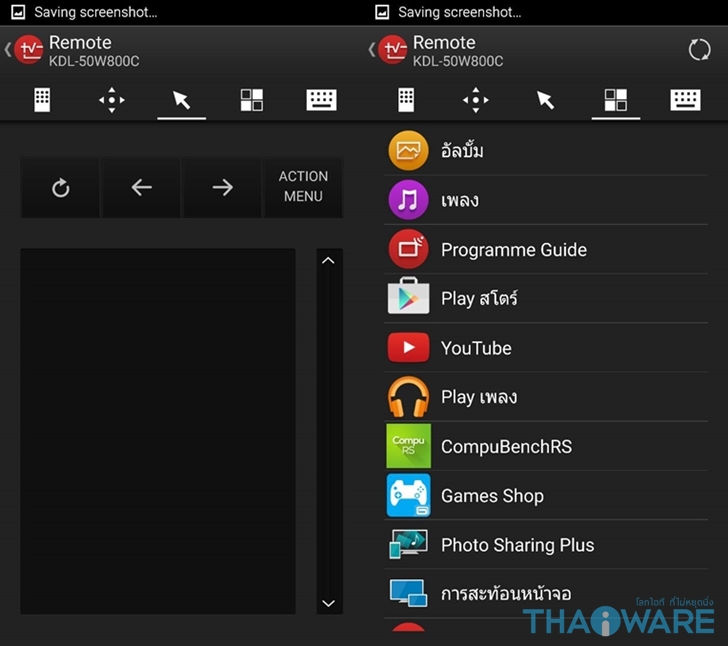The image size is (728, 646).
Task: Tap the back arrow button
Action: [142, 188]
